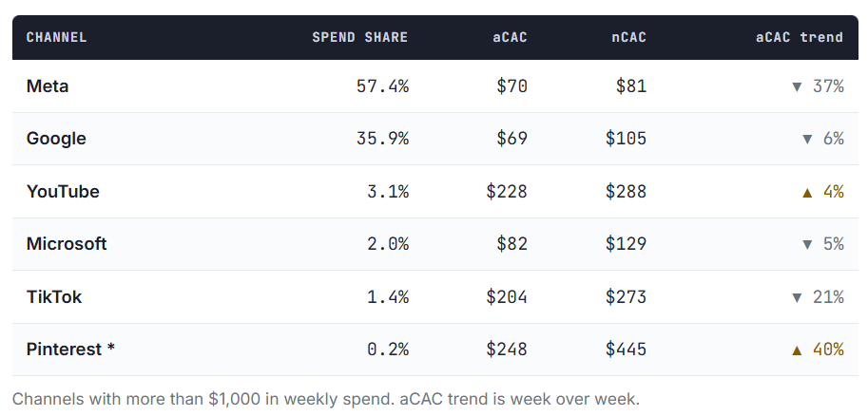
Task: Sort by the CHANNEL column header
Action: [x=56, y=37]
